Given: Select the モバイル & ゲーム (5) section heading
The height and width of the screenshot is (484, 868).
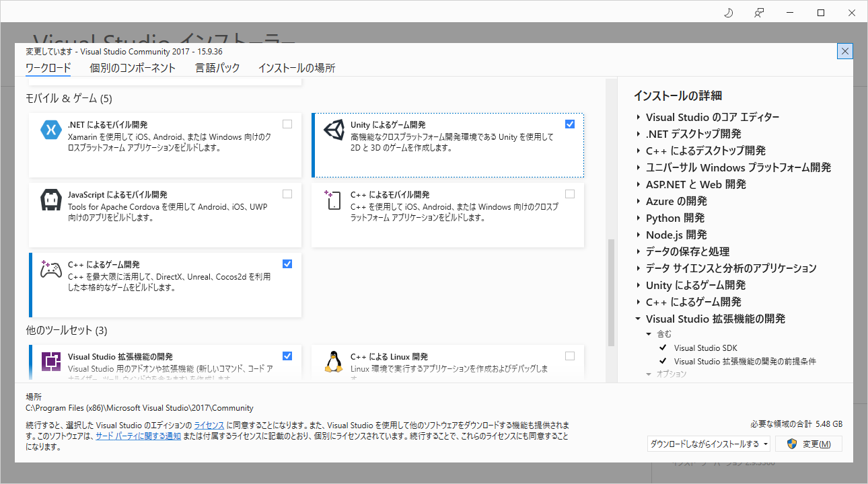Looking at the screenshot, I should pos(69,98).
